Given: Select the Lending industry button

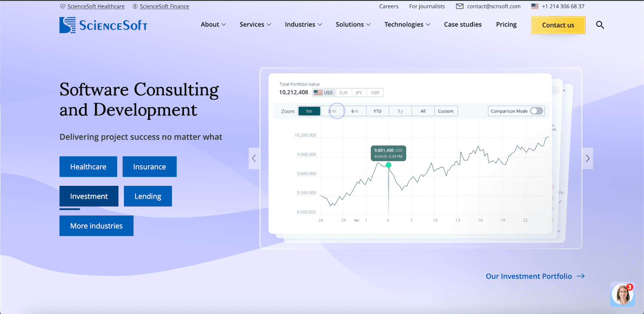Looking at the screenshot, I should pos(148,196).
